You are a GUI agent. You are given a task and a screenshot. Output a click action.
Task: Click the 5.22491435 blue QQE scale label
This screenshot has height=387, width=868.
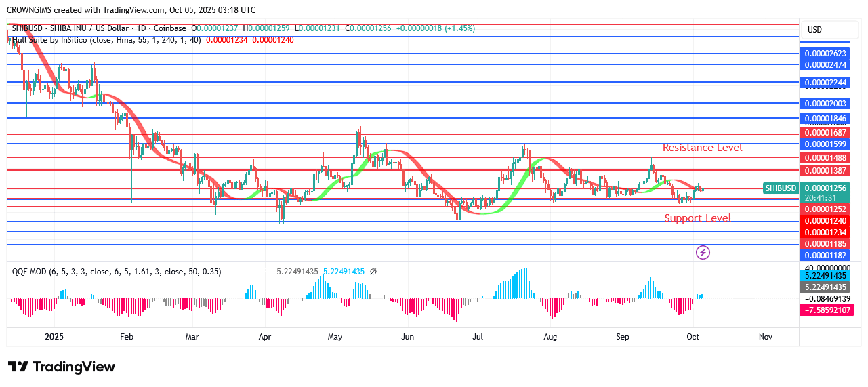[x=823, y=276]
